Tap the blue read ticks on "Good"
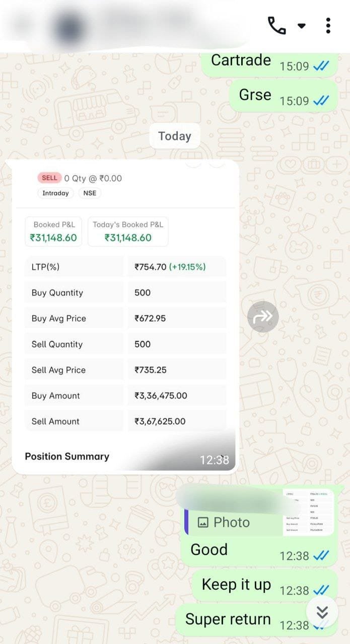Image resolution: width=350 pixels, height=644 pixels. (x=321, y=555)
